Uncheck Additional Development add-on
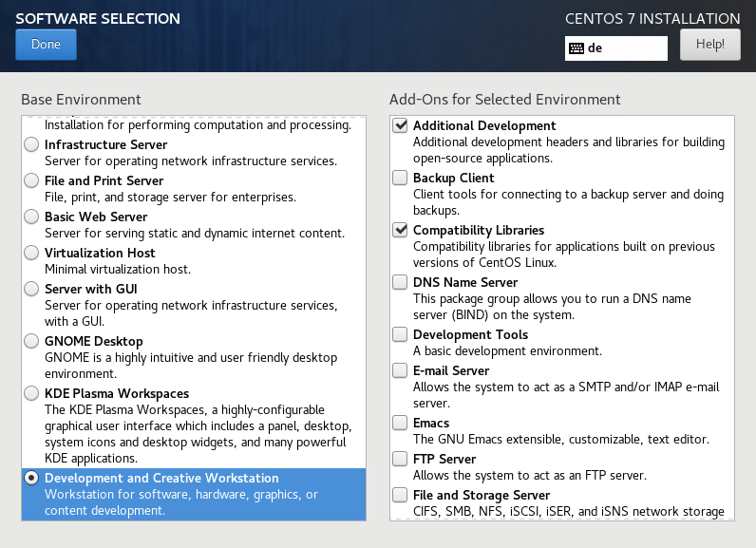Image resolution: width=756 pixels, height=548 pixels. (400, 126)
